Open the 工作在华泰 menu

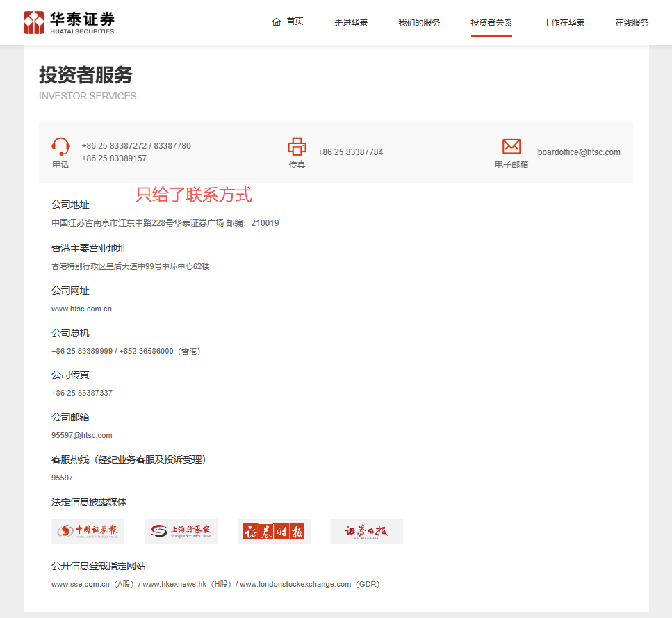point(564,23)
